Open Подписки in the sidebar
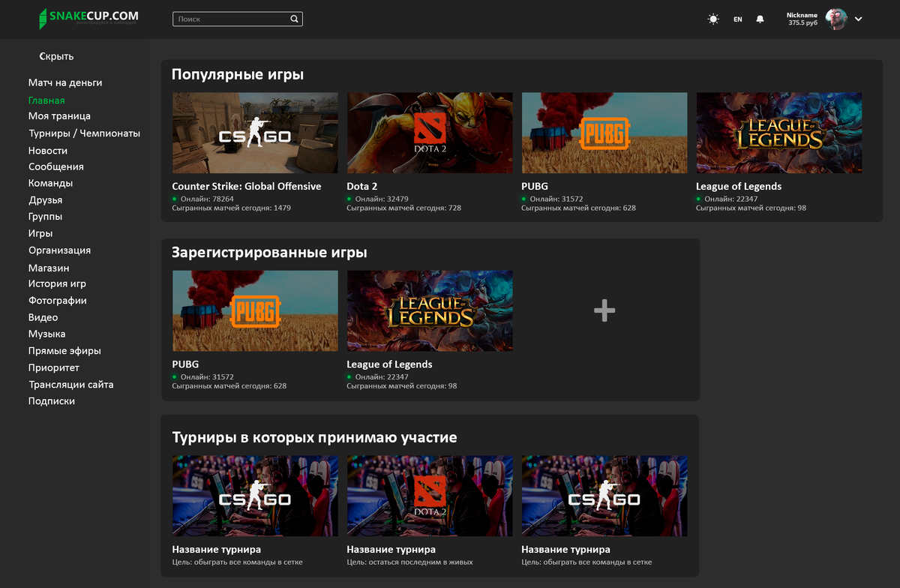900x588 pixels. coord(52,401)
